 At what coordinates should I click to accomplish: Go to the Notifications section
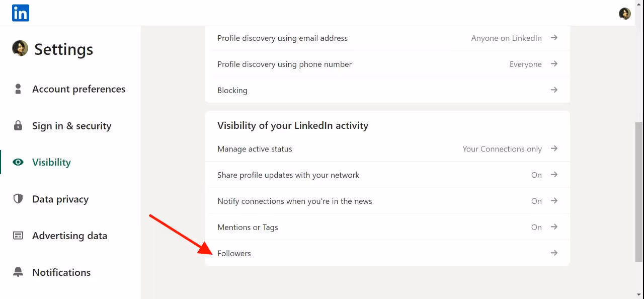61,272
